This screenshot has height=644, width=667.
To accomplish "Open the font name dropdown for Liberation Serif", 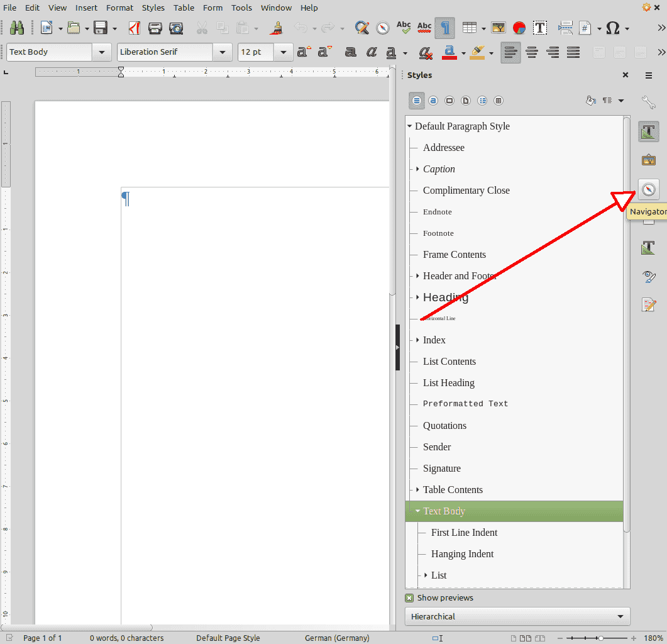I will tap(223, 52).
